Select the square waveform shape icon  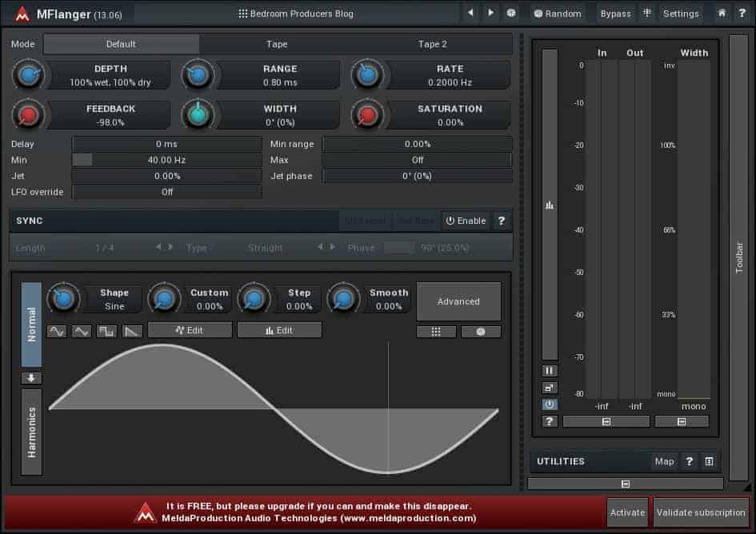tap(106, 331)
